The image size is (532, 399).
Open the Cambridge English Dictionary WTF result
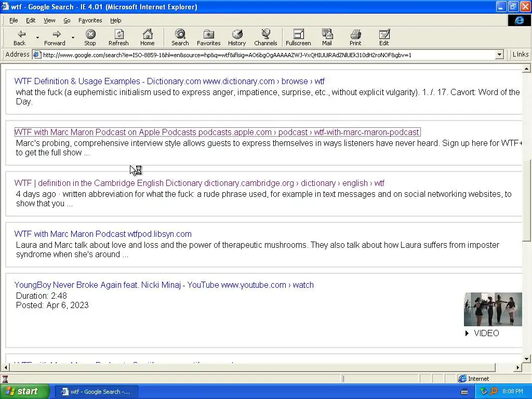[x=199, y=183]
